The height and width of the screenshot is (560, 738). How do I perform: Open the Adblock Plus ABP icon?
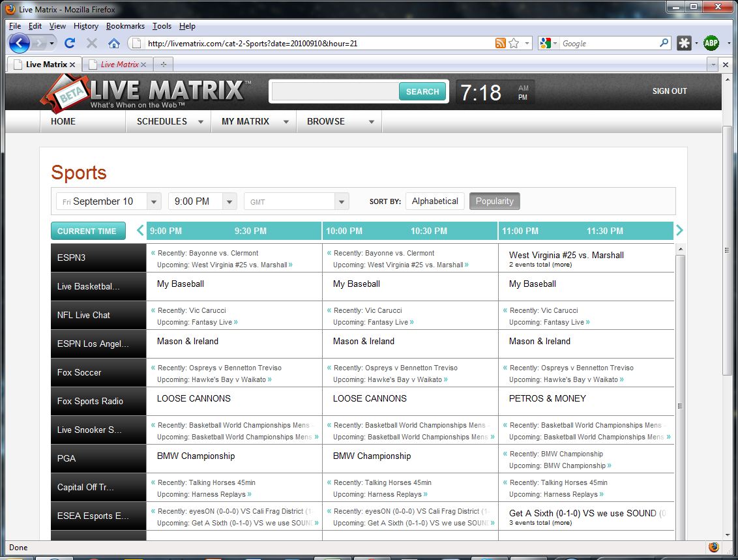(x=711, y=43)
